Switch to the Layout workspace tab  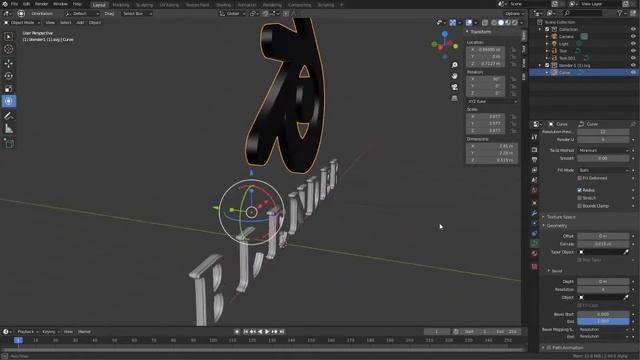click(99, 5)
